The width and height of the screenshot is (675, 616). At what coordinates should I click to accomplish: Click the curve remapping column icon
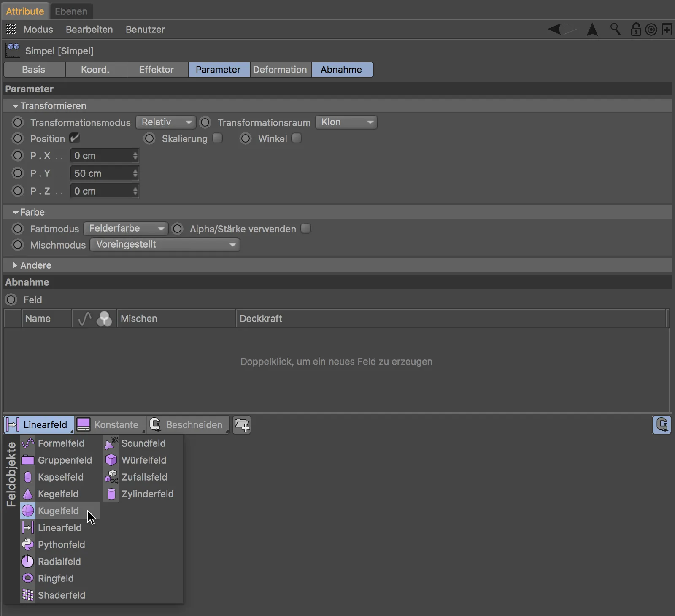point(85,319)
